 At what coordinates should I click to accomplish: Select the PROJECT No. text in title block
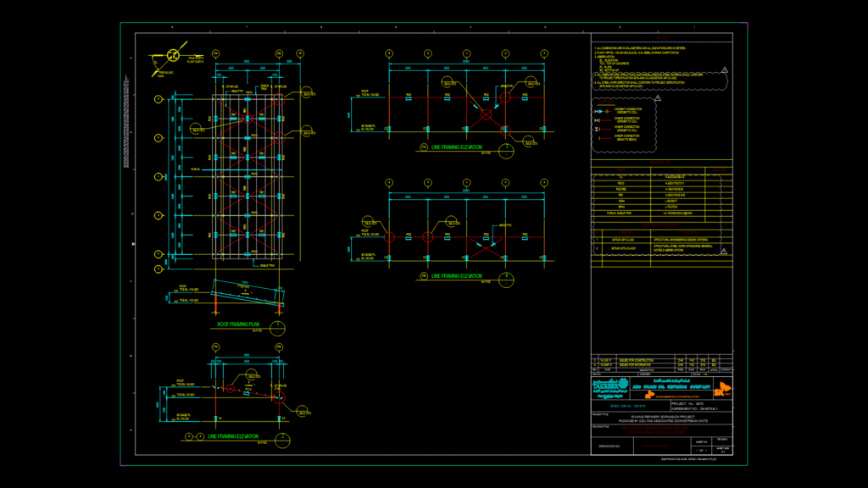687,404
